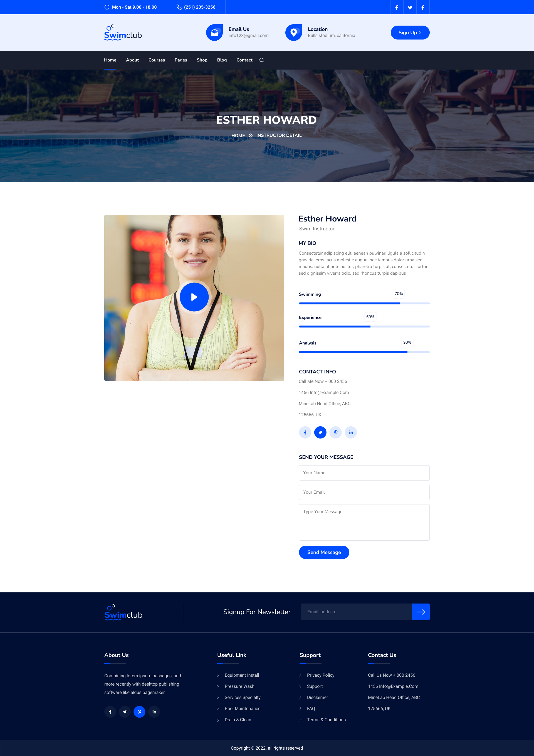Click the Sign Up button
Image resolution: width=534 pixels, height=756 pixels.
(x=410, y=33)
